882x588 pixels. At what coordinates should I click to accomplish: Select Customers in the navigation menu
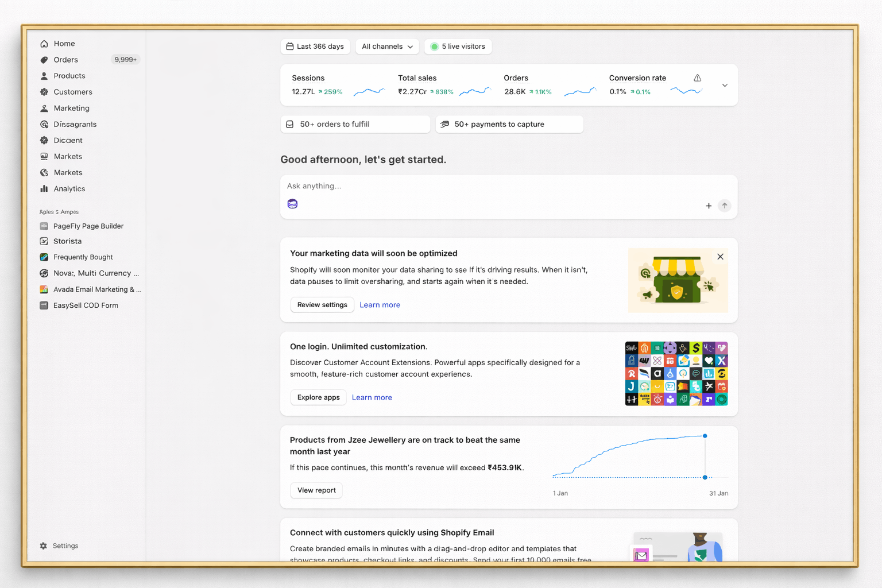(x=72, y=92)
